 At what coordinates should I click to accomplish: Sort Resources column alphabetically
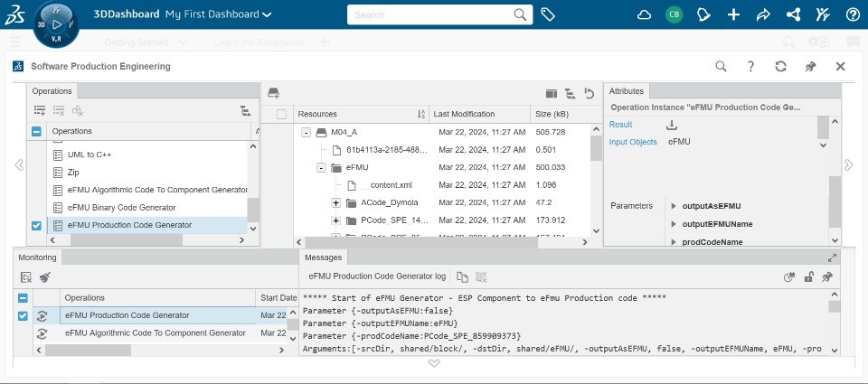coord(421,114)
